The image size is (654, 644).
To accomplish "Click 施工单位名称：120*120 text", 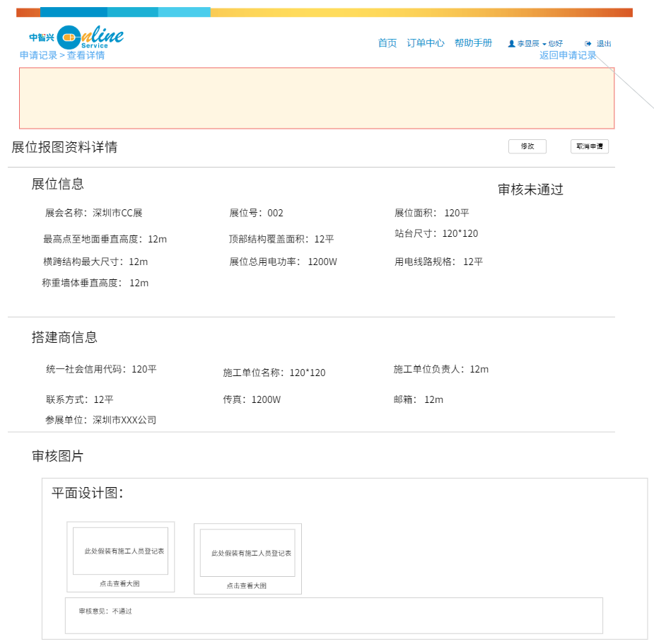I will click(x=274, y=373).
